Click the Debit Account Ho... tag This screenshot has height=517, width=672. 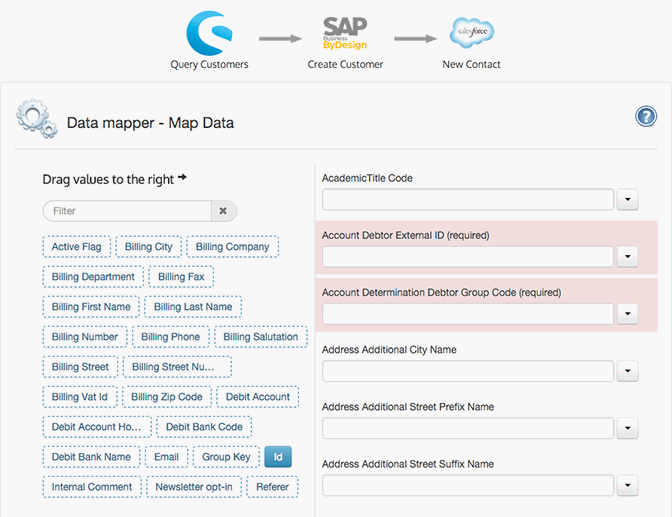[x=97, y=427]
